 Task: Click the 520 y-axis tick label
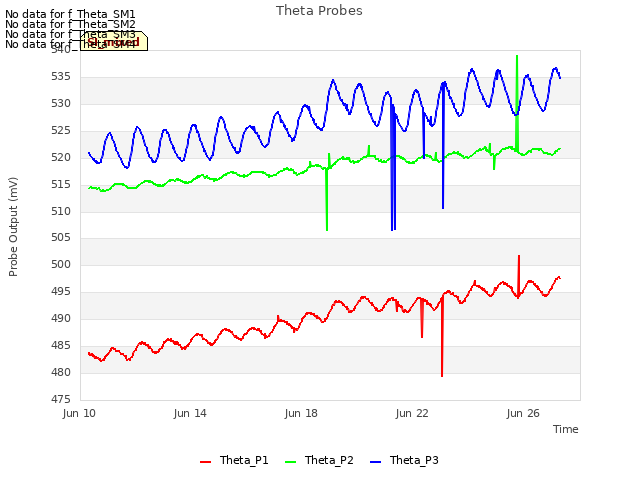pyautogui.click(x=61, y=158)
